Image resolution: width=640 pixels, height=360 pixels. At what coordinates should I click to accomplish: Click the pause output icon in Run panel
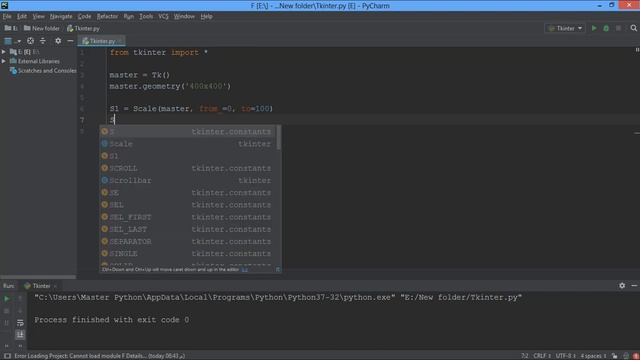tap(7, 323)
